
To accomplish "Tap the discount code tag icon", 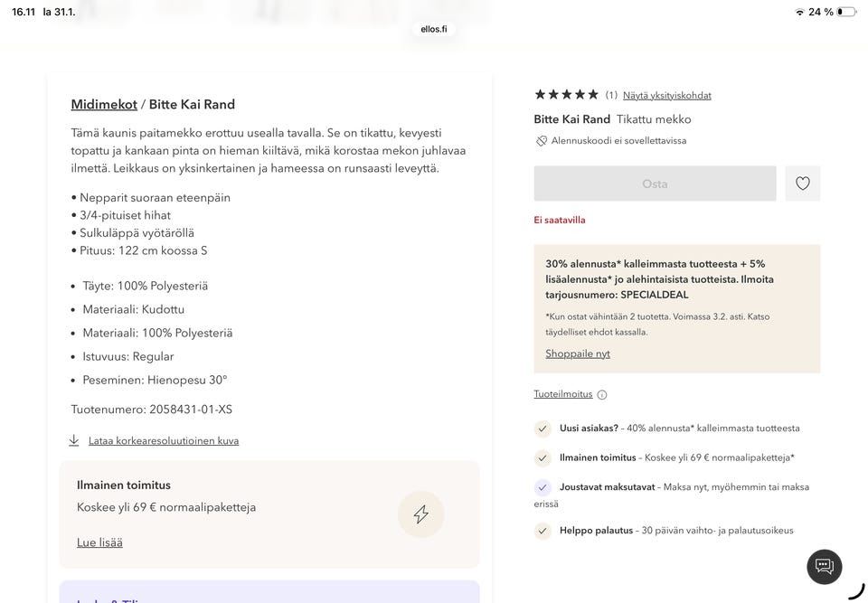I will 542,141.
